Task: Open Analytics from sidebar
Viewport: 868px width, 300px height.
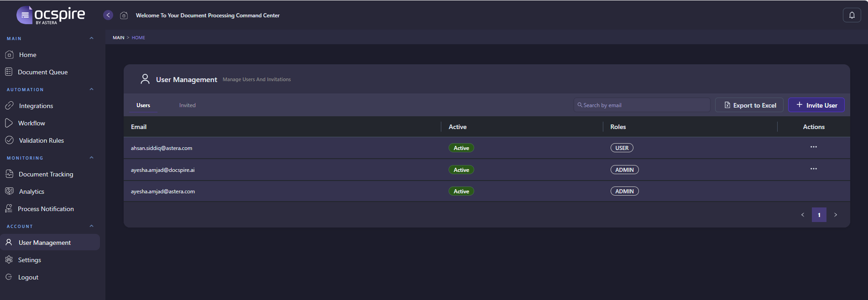Action: point(31,191)
